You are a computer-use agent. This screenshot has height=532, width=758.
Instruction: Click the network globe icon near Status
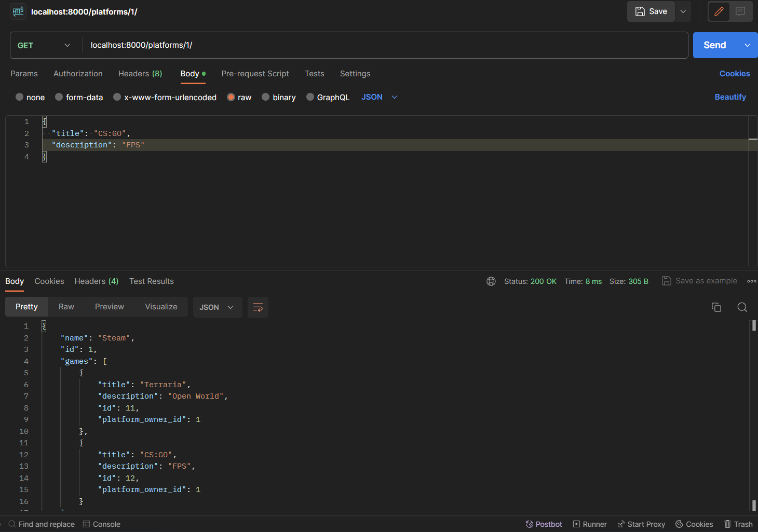[x=491, y=281]
